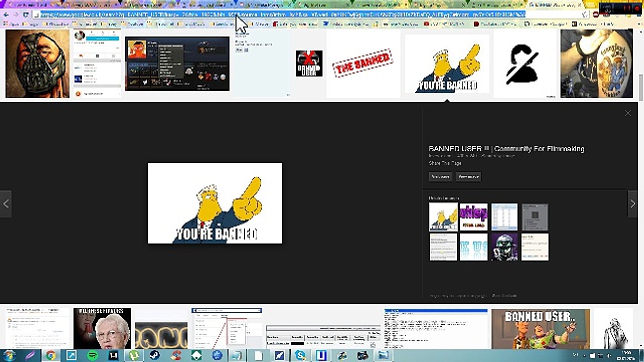The image size is (644, 362).
Task: Select the YOU'RE BANNED result in the top row
Action: [447, 63]
